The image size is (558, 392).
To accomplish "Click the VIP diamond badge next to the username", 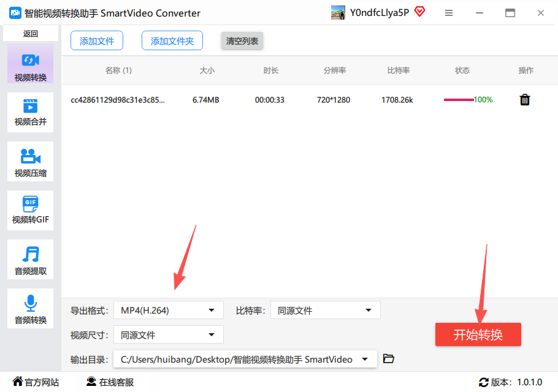I will tap(420, 12).
